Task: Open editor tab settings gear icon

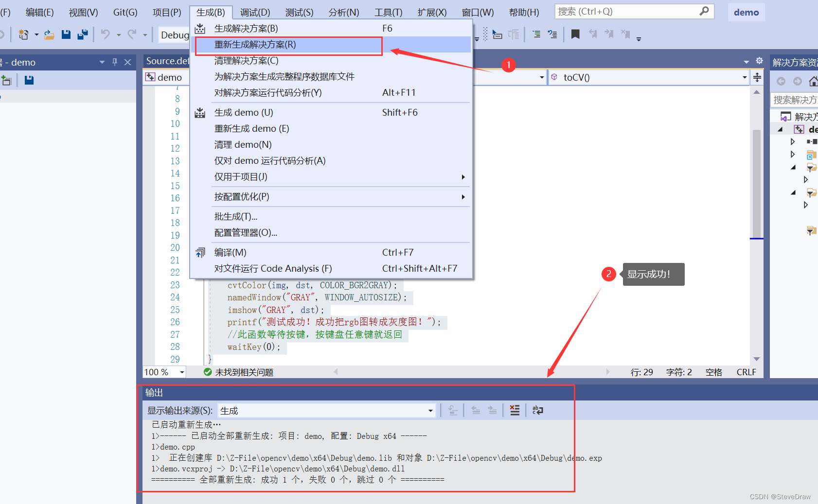Action: 759,61
